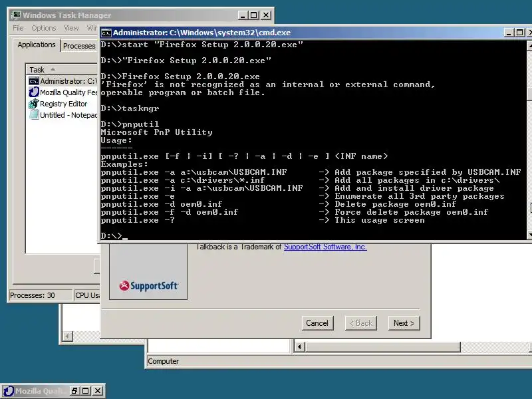Open the File menu in Task Manager
This screenshot has width=532, height=399.
18,28
